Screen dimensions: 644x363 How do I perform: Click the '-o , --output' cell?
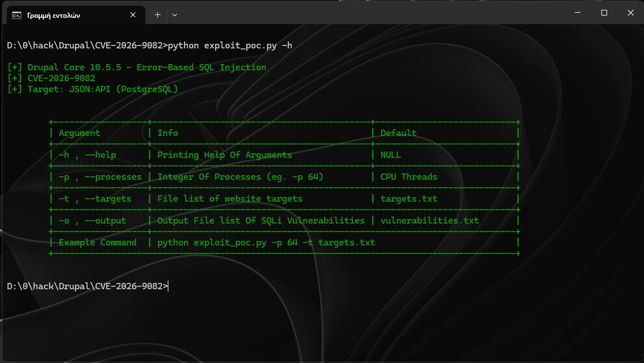92,221
